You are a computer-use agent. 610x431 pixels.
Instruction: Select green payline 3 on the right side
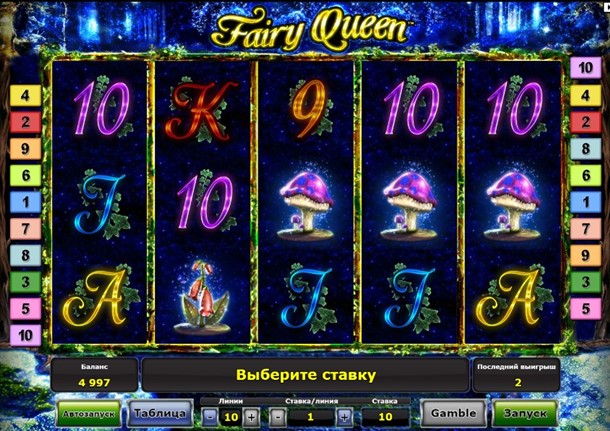coord(585,282)
